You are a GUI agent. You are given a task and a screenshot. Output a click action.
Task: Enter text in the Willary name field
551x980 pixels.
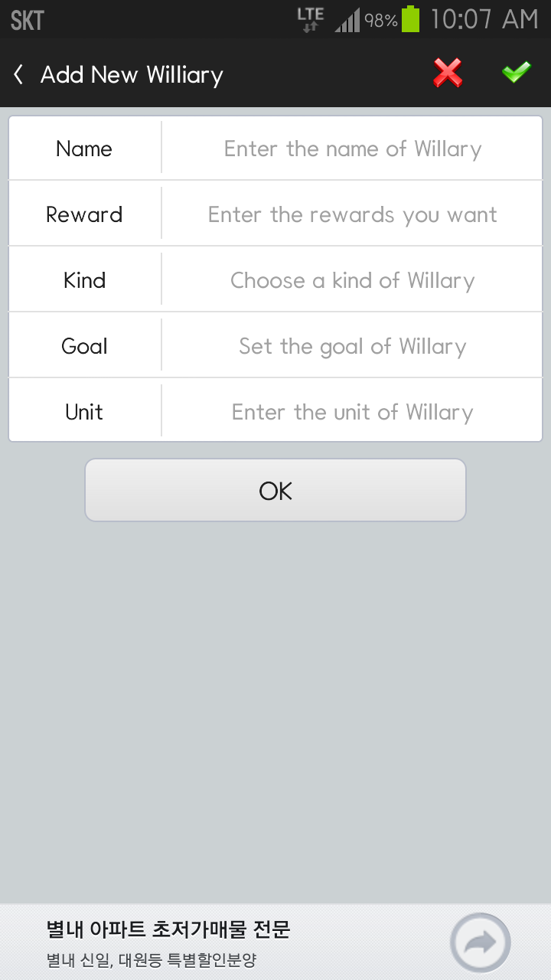pos(352,149)
